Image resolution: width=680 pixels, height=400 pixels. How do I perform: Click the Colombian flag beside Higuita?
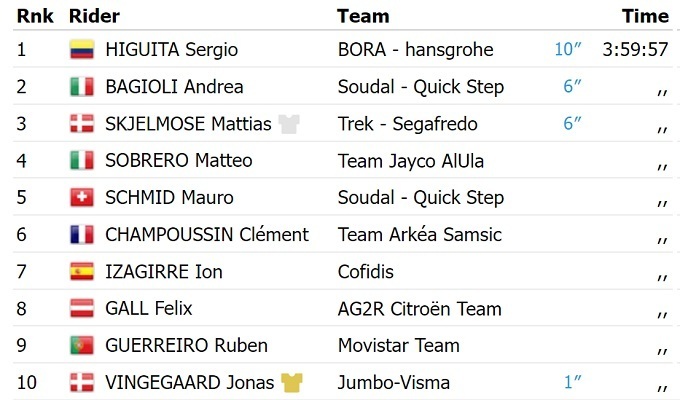point(81,50)
